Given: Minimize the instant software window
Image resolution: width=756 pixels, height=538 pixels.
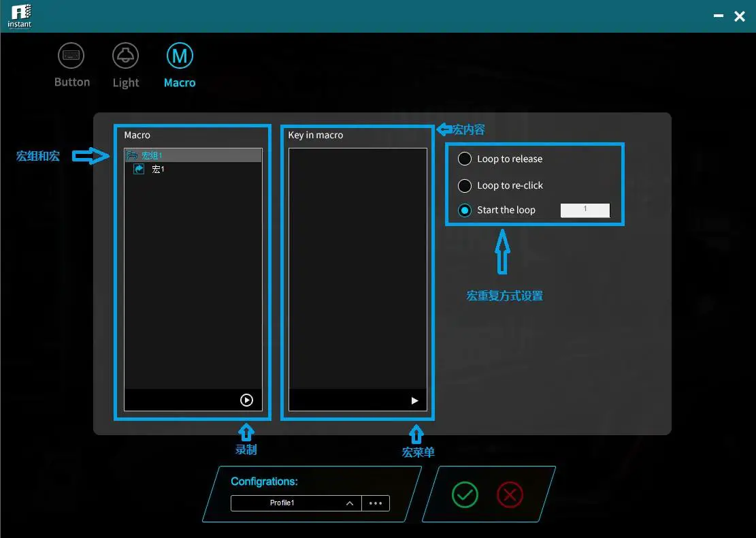Looking at the screenshot, I should point(719,16).
